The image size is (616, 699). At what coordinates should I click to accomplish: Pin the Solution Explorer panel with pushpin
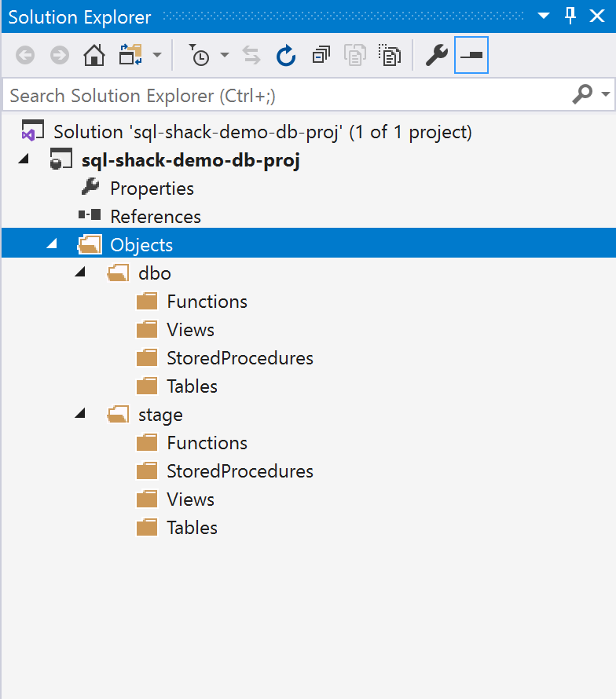571,16
